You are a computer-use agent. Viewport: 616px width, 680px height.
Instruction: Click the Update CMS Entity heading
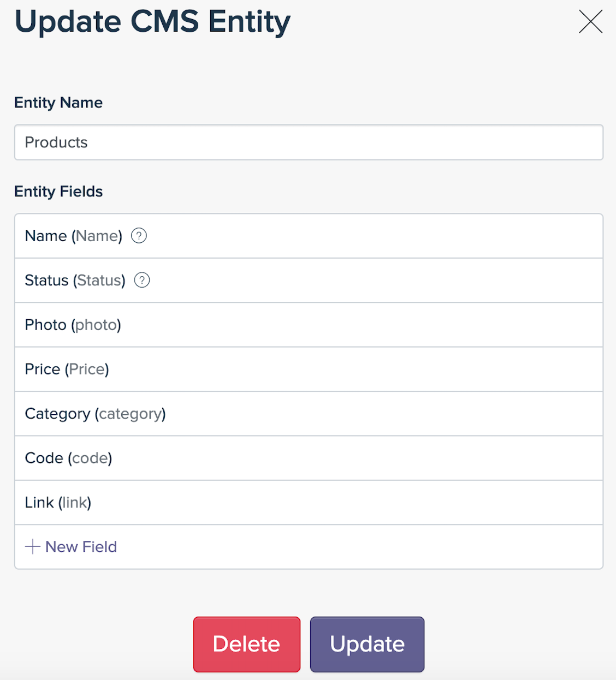click(152, 22)
